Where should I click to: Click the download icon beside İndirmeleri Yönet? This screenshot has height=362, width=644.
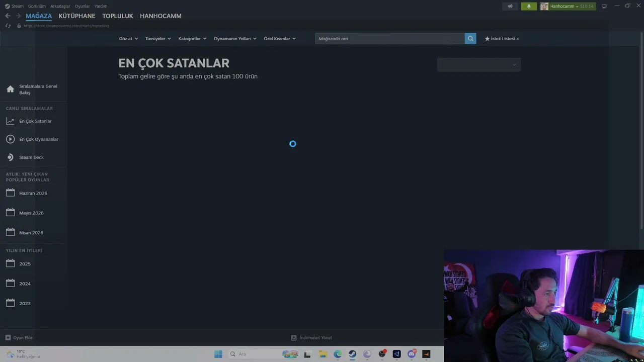pos(294,338)
